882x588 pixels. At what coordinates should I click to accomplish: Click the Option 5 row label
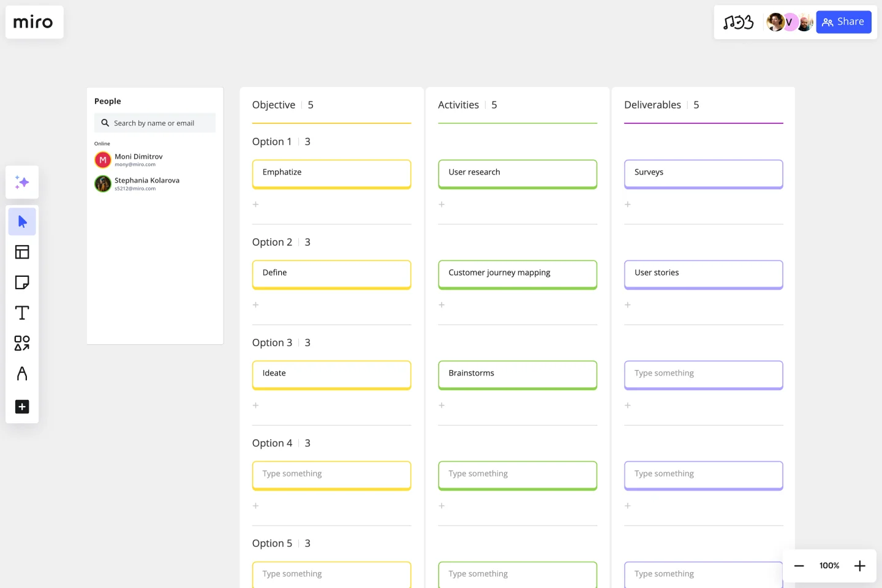pos(272,543)
